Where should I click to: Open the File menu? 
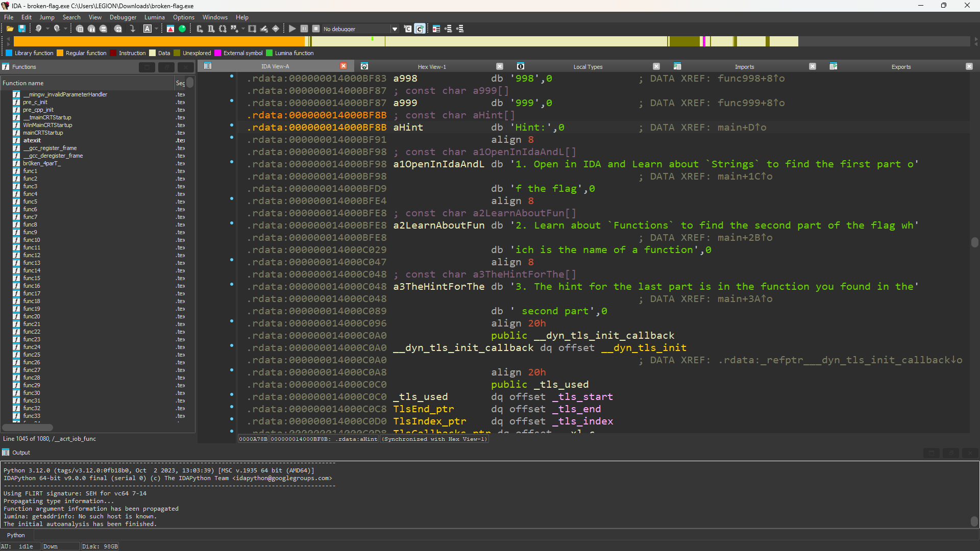[9, 17]
